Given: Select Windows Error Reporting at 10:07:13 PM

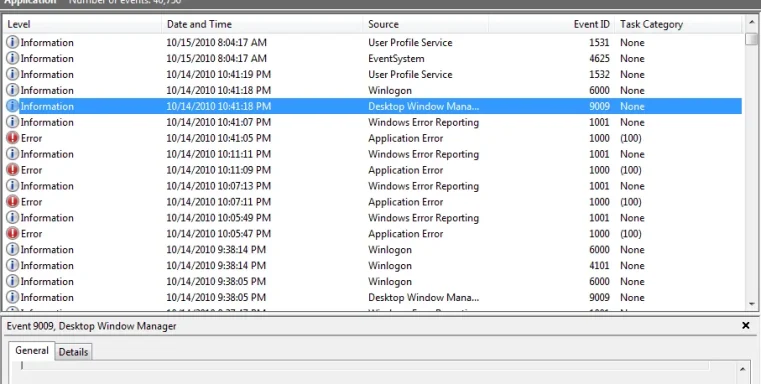Looking at the screenshot, I should pos(423,186).
